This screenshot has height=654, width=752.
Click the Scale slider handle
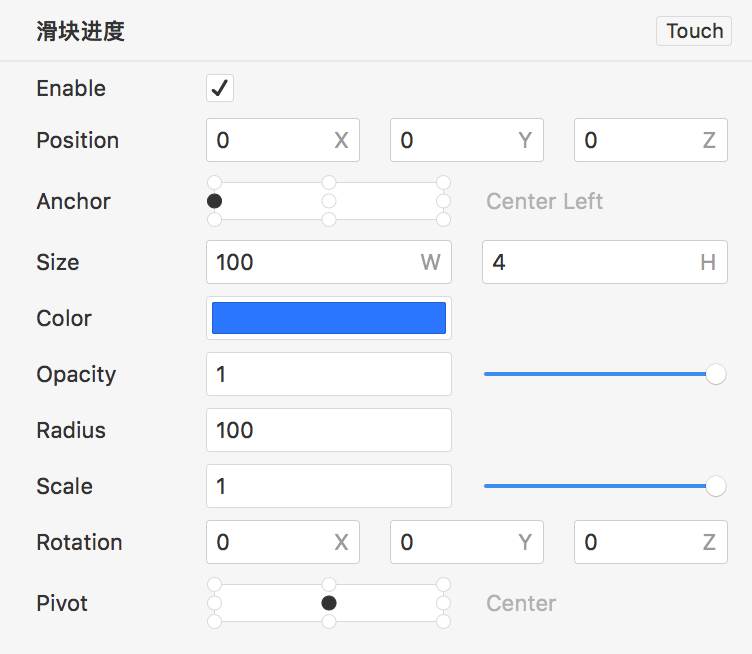pos(716,486)
